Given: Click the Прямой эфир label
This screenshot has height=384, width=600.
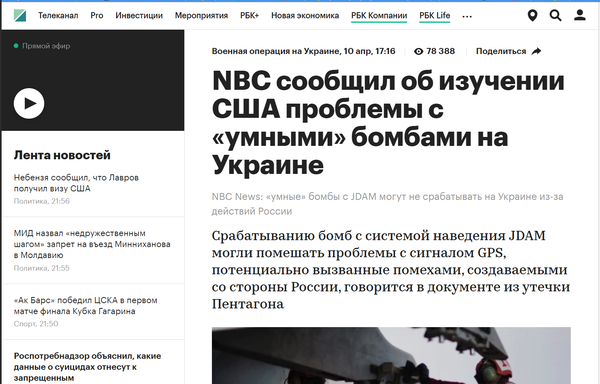Looking at the screenshot, I should point(46,46).
